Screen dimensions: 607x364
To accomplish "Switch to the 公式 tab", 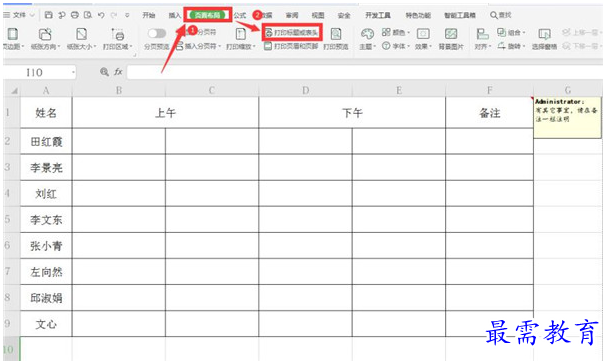I will pos(240,15).
